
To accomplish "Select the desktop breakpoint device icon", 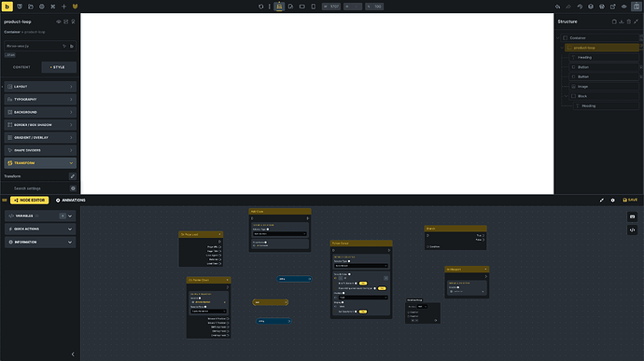I will point(279,7).
